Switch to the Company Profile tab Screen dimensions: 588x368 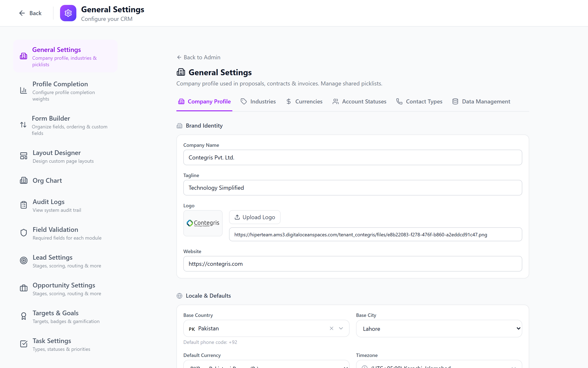pos(204,101)
